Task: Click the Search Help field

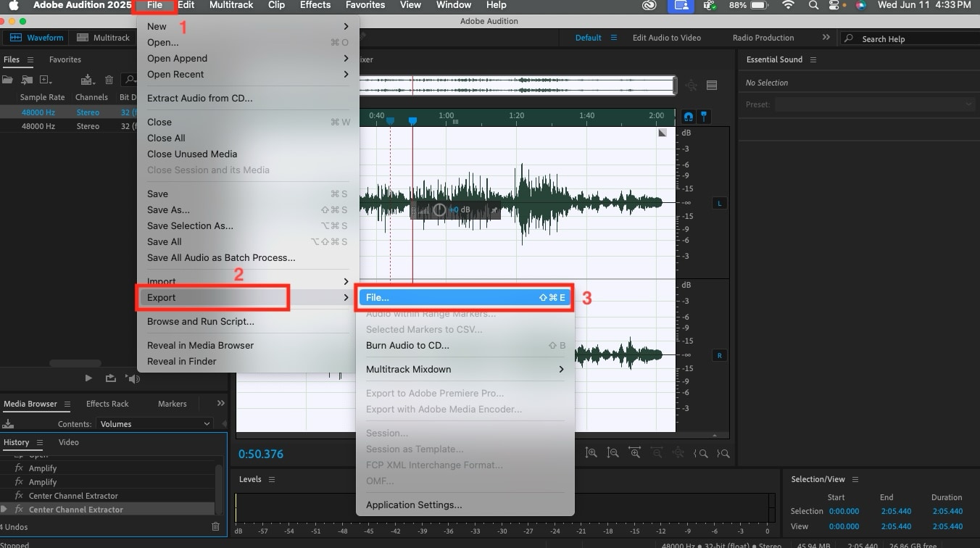Action: 909,38
